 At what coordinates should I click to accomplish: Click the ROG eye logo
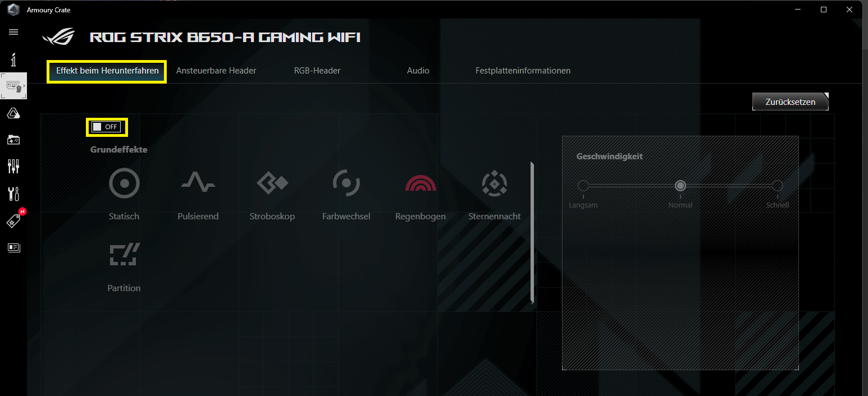tap(58, 37)
